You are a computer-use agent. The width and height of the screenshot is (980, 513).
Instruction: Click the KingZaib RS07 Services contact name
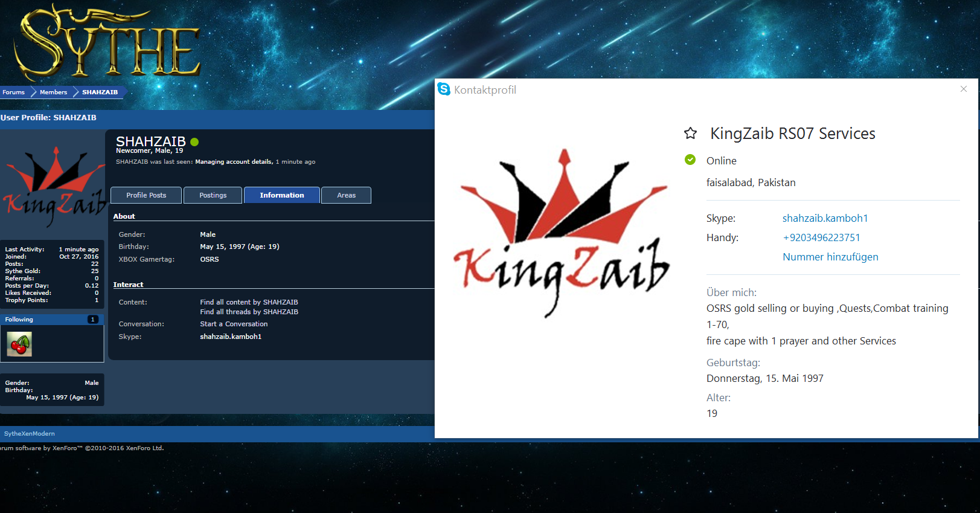(x=793, y=134)
